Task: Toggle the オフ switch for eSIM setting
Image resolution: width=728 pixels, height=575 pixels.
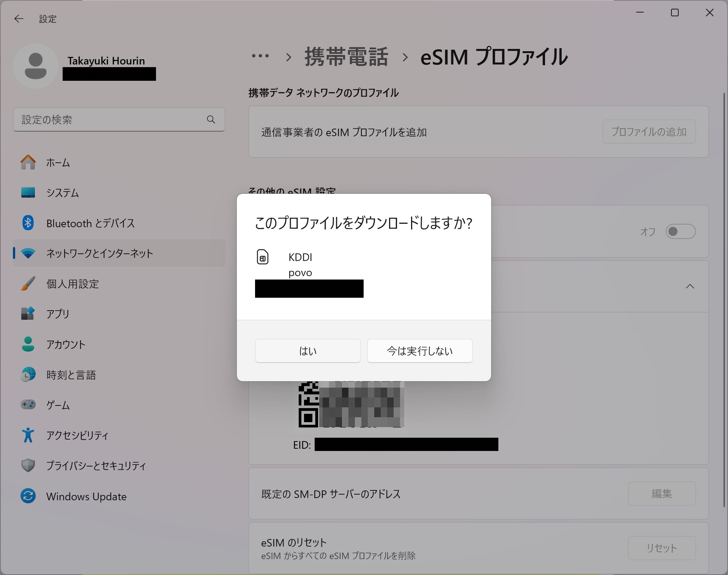Action: coord(681,231)
